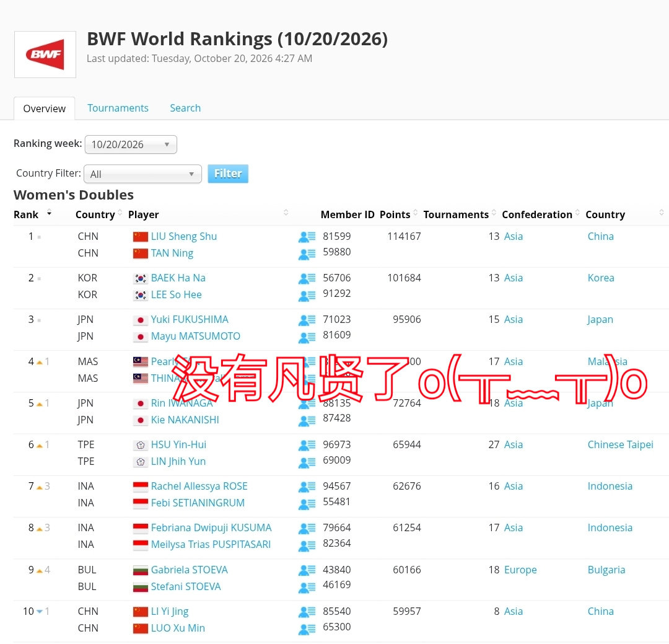Click Bulgaria flag beside Gabriela STOEVA
Image resolution: width=669 pixels, height=644 pixels.
[141, 570]
